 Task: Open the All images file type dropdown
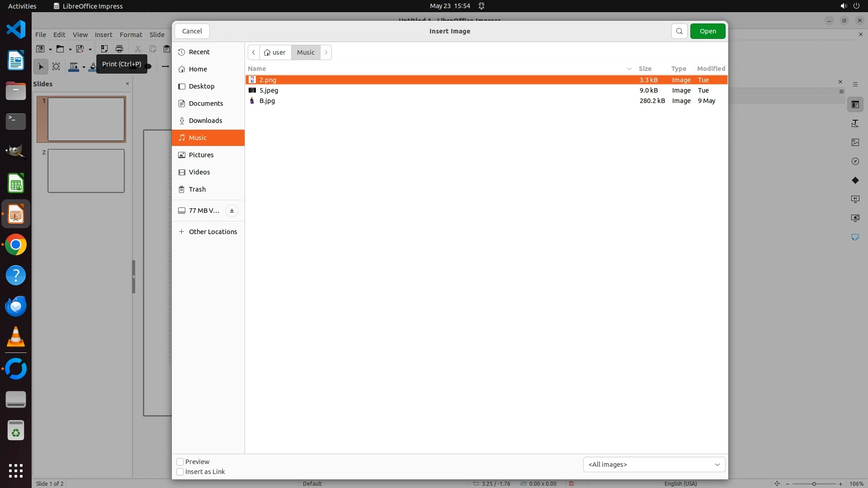coord(654,465)
